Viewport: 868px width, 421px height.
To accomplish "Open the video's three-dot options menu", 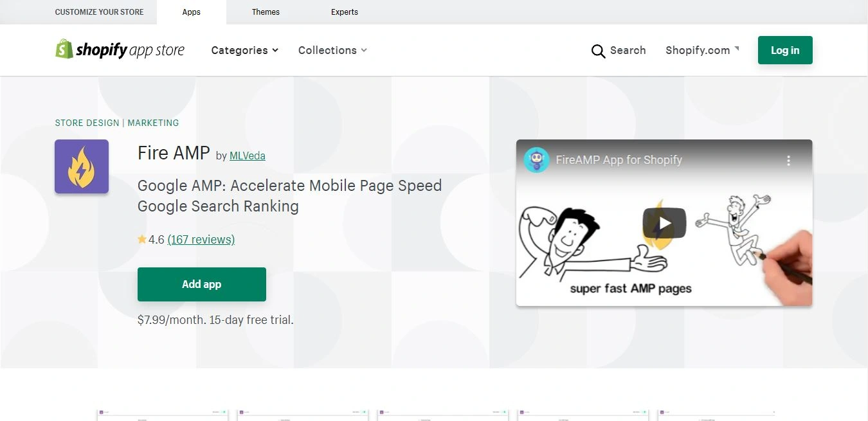I will pyautogui.click(x=788, y=160).
